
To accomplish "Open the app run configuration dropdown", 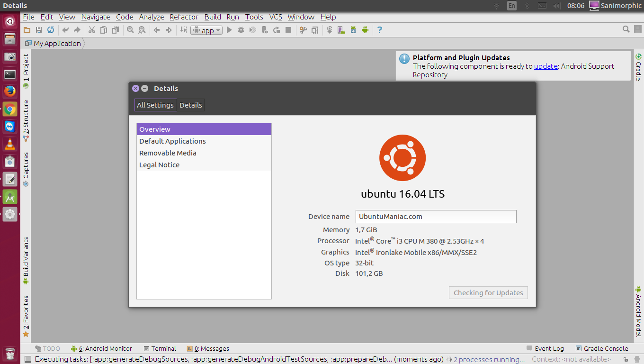I will (x=206, y=30).
